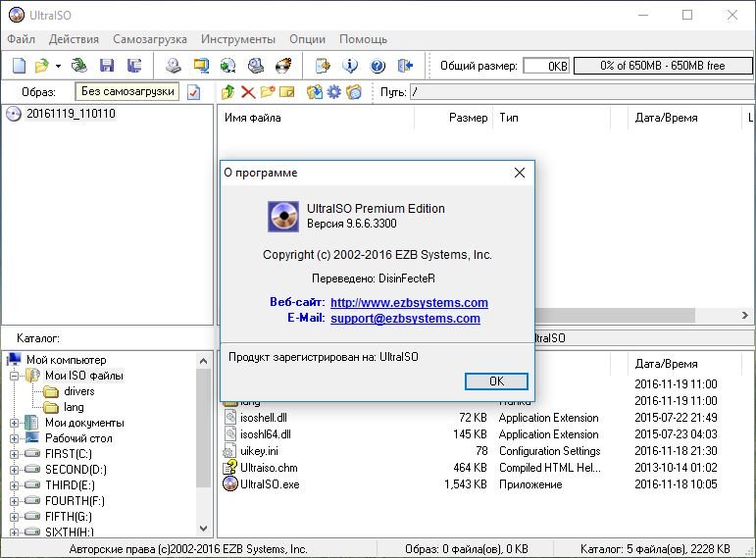Close the О программе dialog with X
This screenshot has width=756, height=558.
point(520,173)
